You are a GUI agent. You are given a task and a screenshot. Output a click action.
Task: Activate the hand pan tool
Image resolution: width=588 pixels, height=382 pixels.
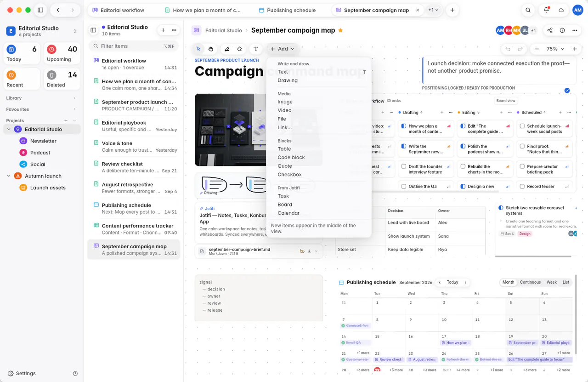pyautogui.click(x=211, y=49)
